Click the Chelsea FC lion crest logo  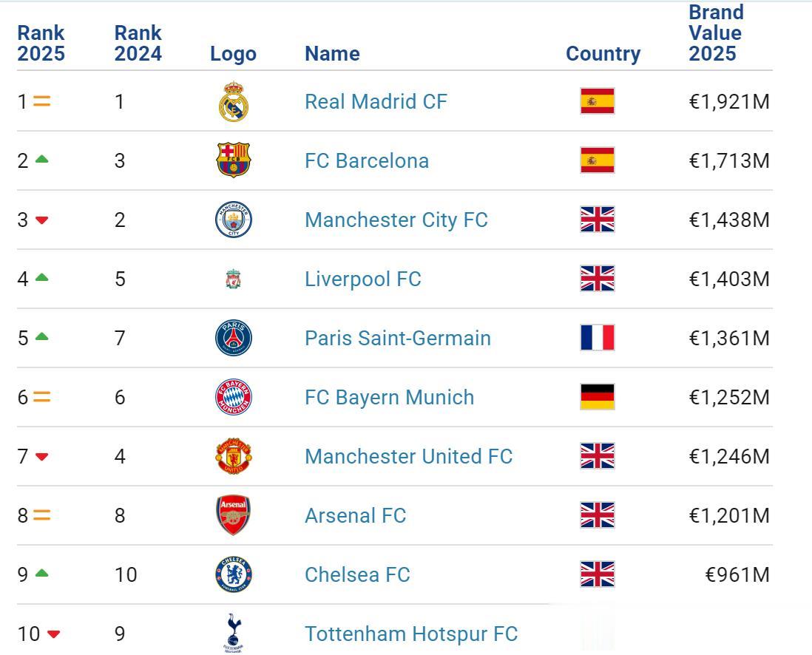click(234, 574)
